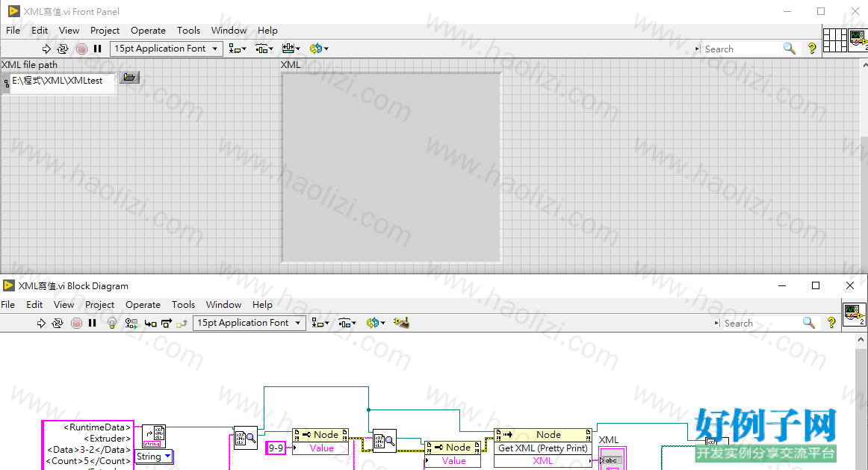868x470 pixels.
Task: Click Get XML (Pretty Print) method
Action: tap(542, 448)
